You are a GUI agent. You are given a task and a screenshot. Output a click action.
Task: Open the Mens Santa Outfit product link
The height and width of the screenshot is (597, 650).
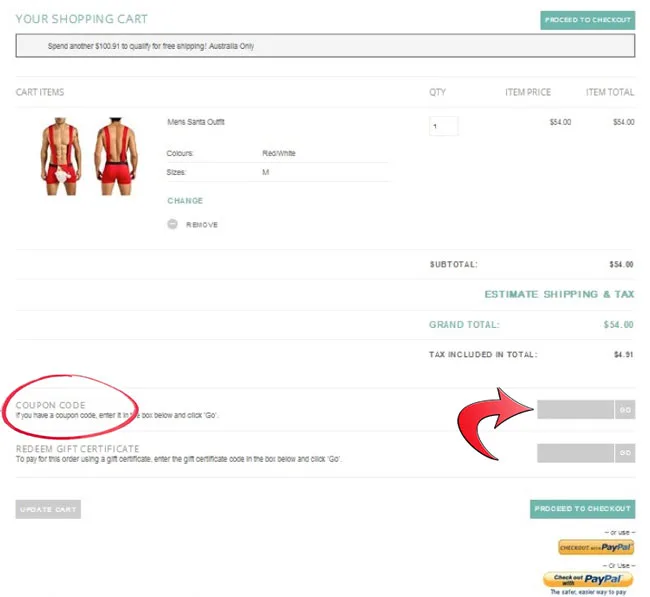tap(196, 122)
